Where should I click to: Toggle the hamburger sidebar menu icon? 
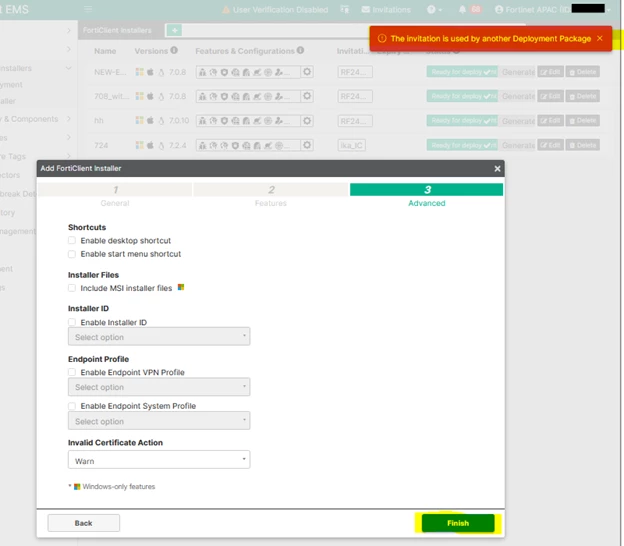(x=88, y=9)
